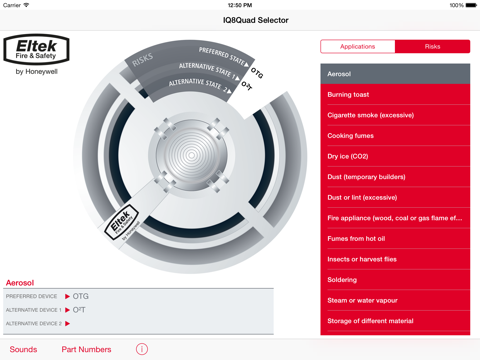Tap the Alternative Device 2 red arrow

click(68, 323)
